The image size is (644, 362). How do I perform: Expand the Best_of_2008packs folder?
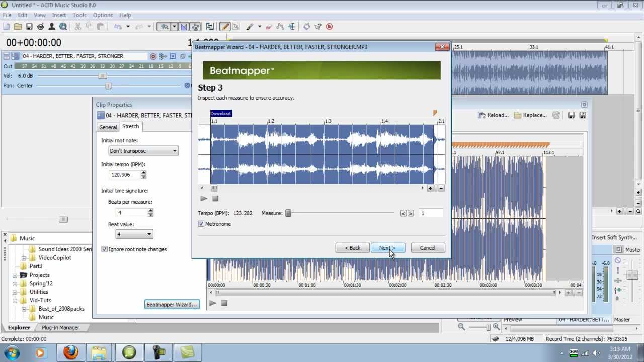click(24, 309)
